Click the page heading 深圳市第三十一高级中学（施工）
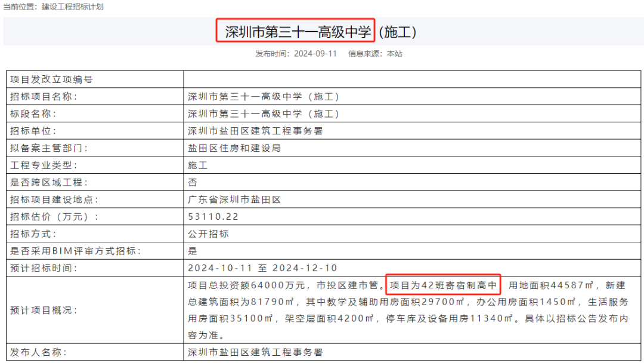 [x=321, y=32]
